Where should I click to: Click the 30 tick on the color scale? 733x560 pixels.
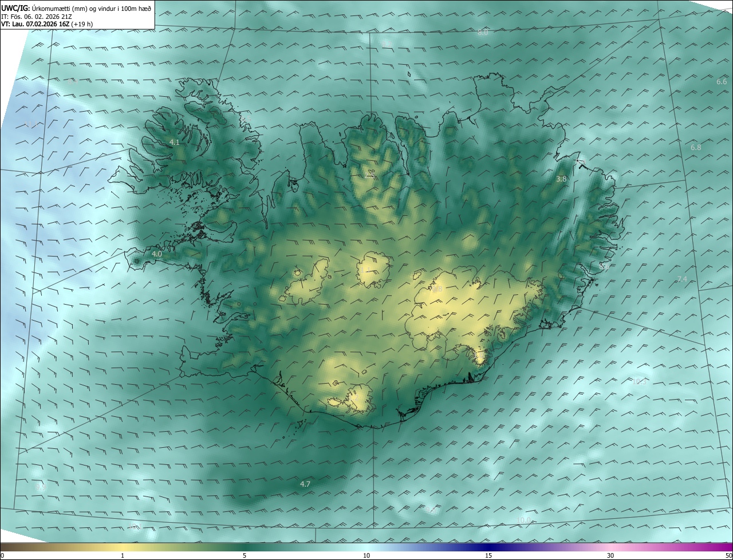(x=610, y=556)
